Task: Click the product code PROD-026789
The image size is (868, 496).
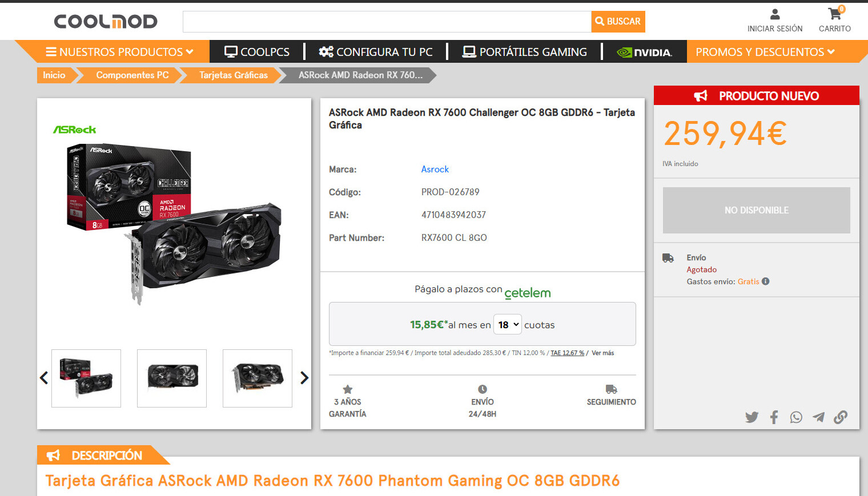Action: click(x=450, y=192)
